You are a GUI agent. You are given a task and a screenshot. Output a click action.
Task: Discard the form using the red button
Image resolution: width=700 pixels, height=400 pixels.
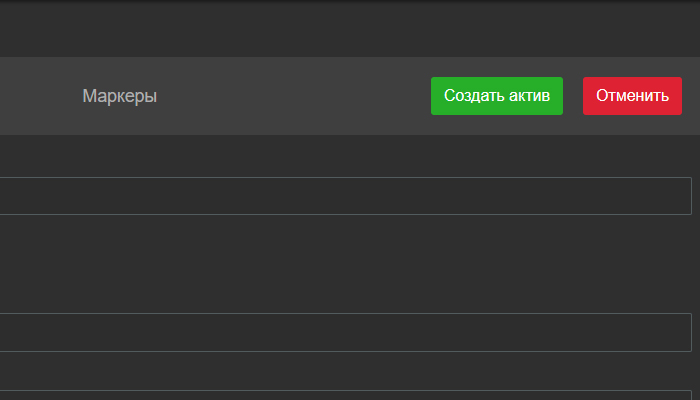[632, 96]
